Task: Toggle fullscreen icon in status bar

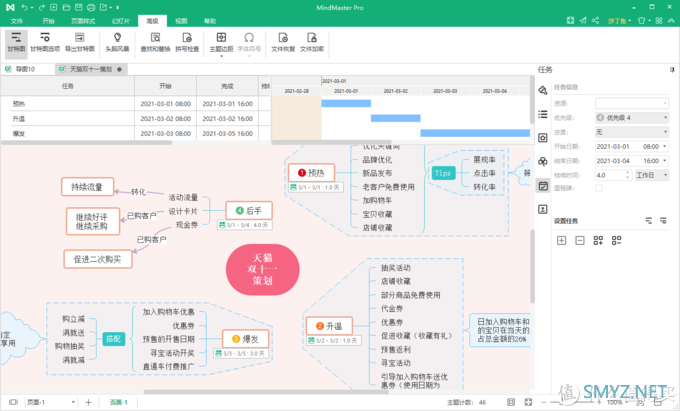Action: point(528,402)
